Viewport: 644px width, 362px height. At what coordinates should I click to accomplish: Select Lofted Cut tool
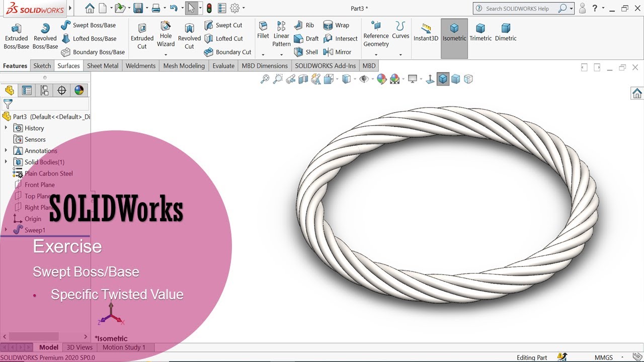[224, 39]
